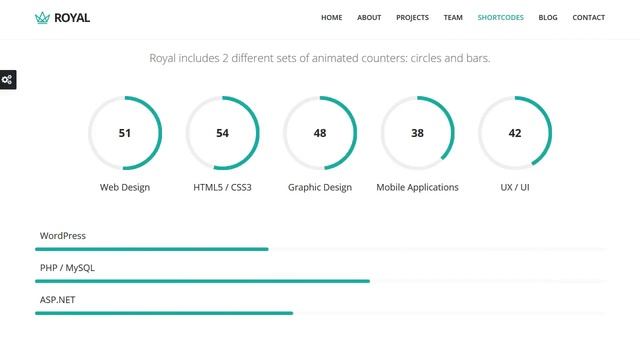This screenshot has height=360, width=640.
Task: Click the Mobile Applications circle showing 38
Action: click(418, 133)
